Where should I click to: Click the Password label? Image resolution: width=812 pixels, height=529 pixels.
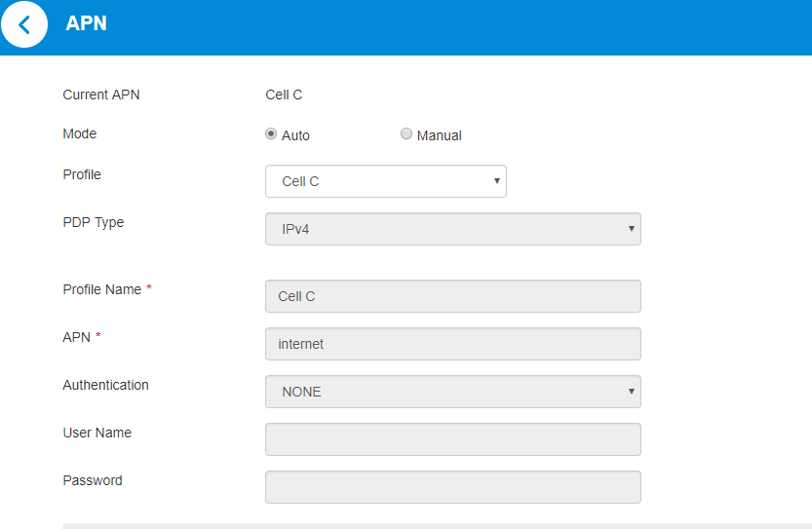coord(93,480)
